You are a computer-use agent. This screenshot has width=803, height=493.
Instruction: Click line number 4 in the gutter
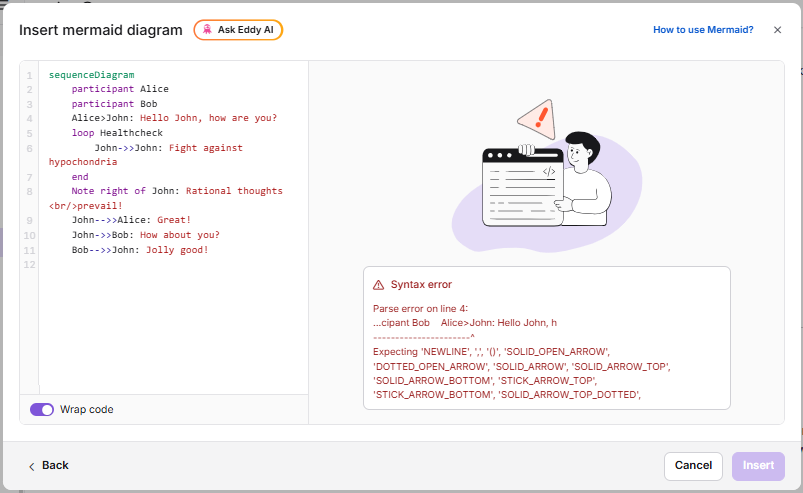tap(29, 119)
